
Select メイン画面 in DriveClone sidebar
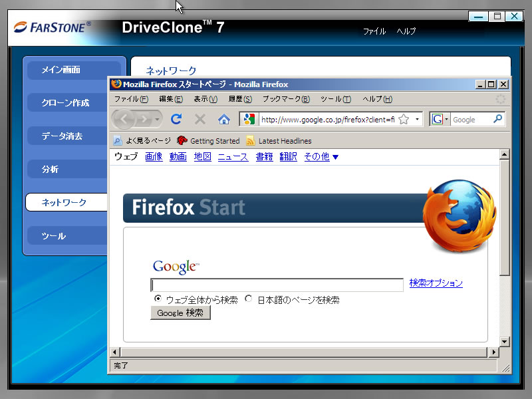click(x=74, y=70)
